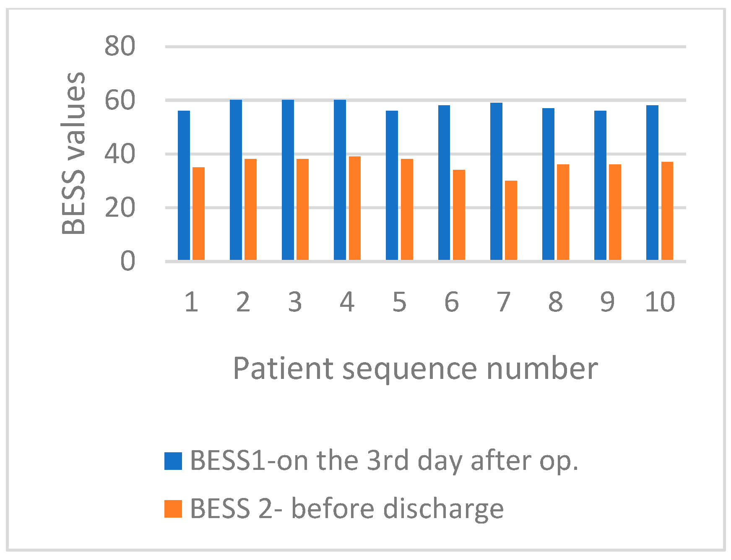Click the orange bar for patient 6
Screen dimensions: 731x560
459,215
